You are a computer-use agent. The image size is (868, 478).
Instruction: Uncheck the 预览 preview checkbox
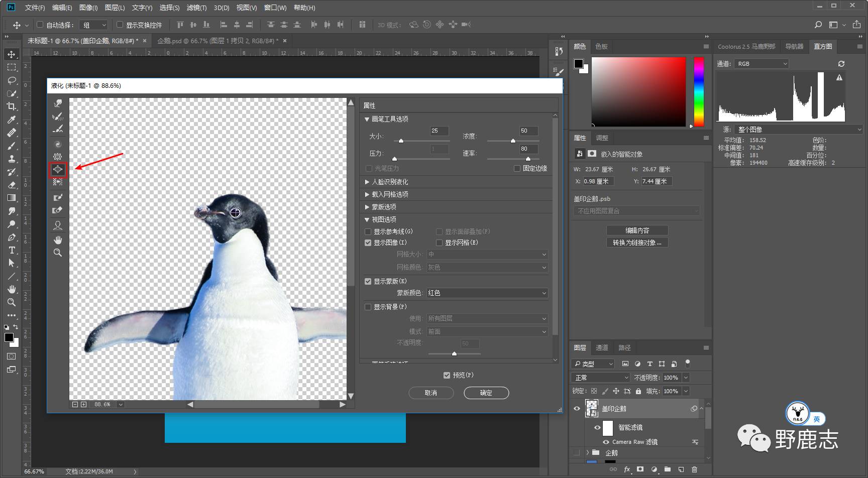447,375
